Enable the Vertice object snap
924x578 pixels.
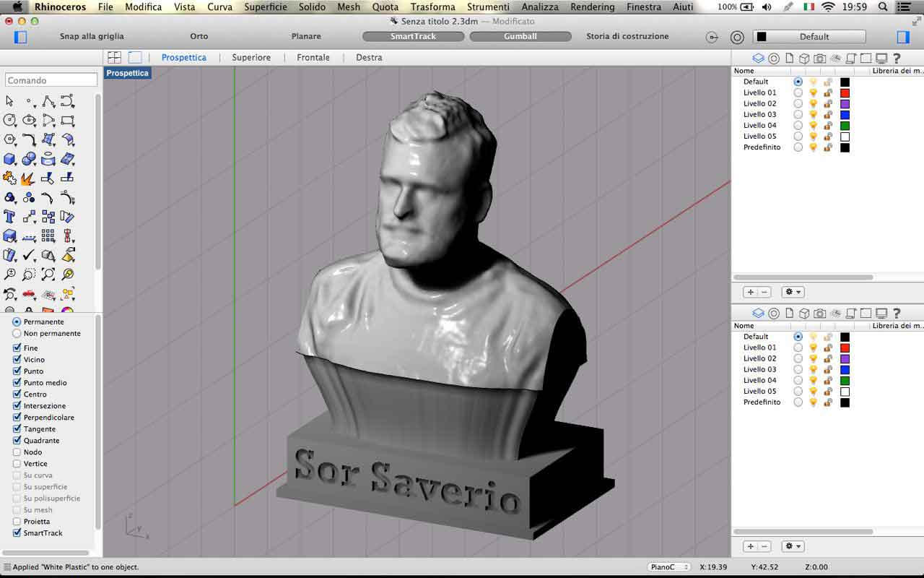(17, 464)
